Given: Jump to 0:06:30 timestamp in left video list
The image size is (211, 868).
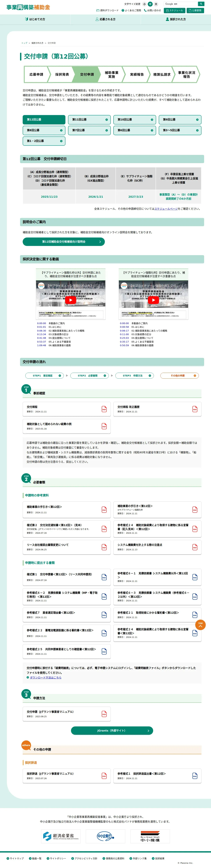Looking at the screenshot, I should (x=41, y=331).
